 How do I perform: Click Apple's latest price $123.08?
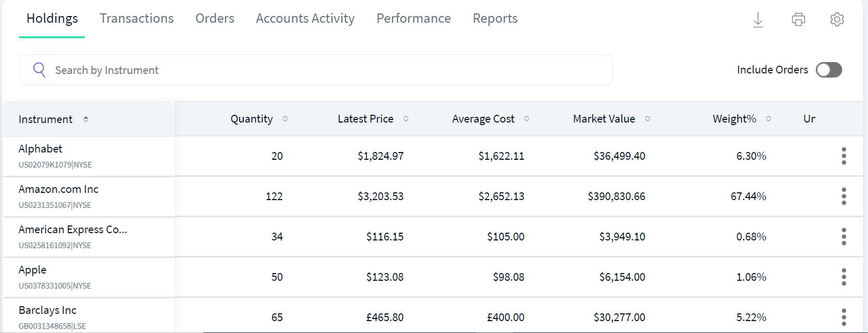385,277
